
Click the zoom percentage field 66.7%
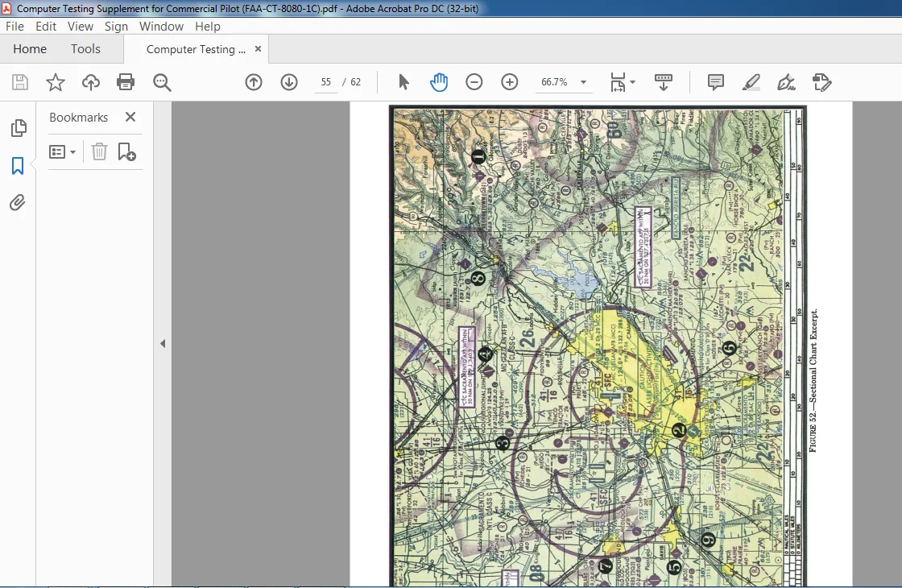[x=554, y=82]
